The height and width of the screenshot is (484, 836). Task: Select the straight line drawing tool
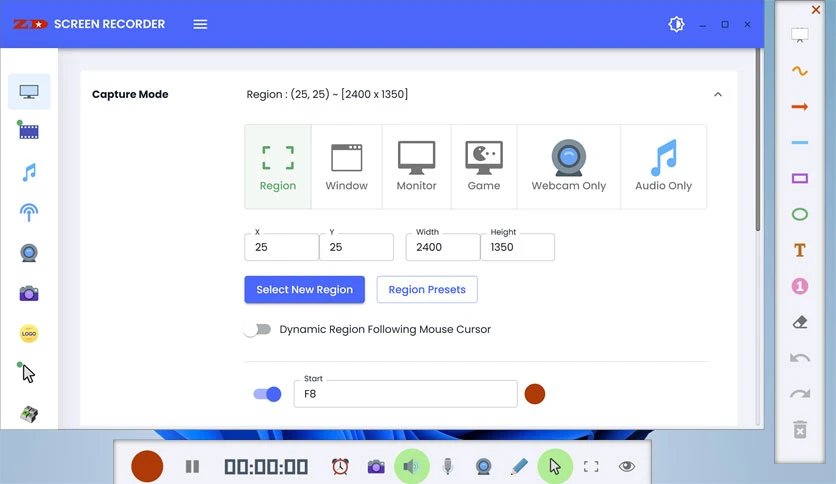point(799,142)
